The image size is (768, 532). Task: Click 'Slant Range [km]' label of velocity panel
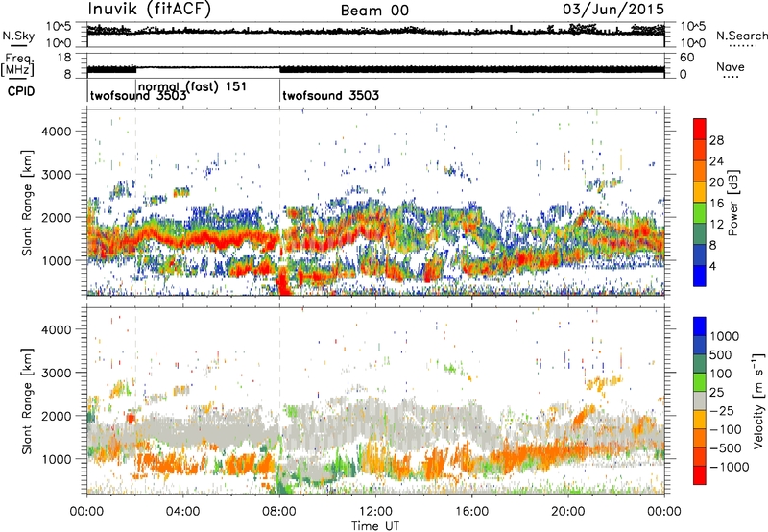pyautogui.click(x=27, y=400)
